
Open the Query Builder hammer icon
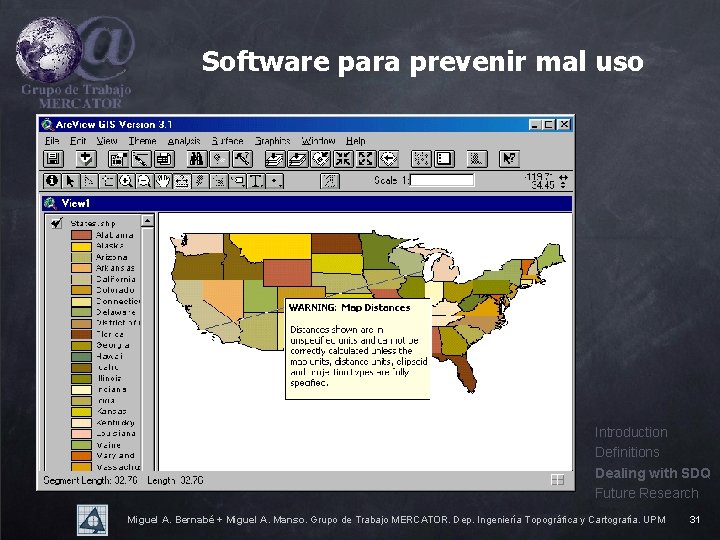pos(242,159)
